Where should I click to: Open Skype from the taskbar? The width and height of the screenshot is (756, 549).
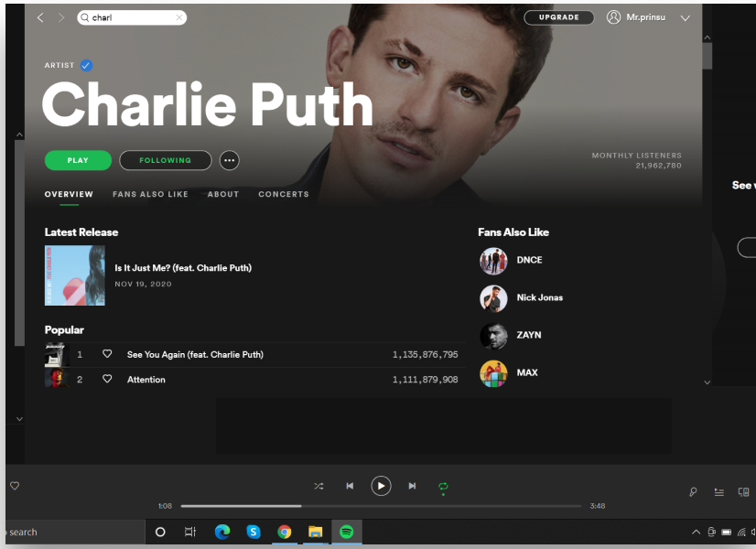pyautogui.click(x=254, y=532)
